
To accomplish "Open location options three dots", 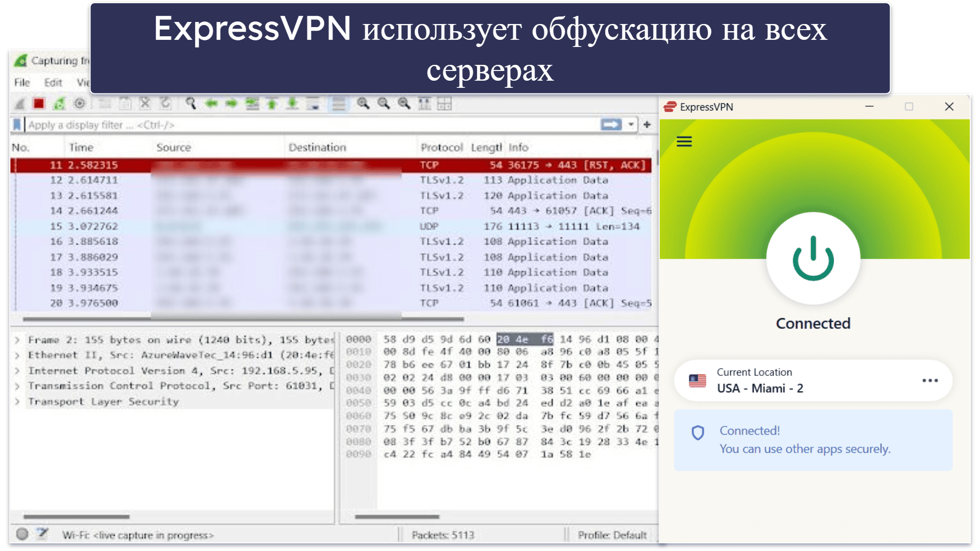I will (930, 380).
